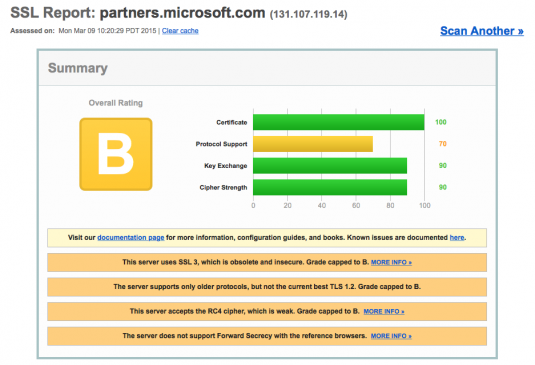535x365 pixels.
Task: Open MORE INFO for the Forward Secrecy warning
Action: click(x=391, y=336)
